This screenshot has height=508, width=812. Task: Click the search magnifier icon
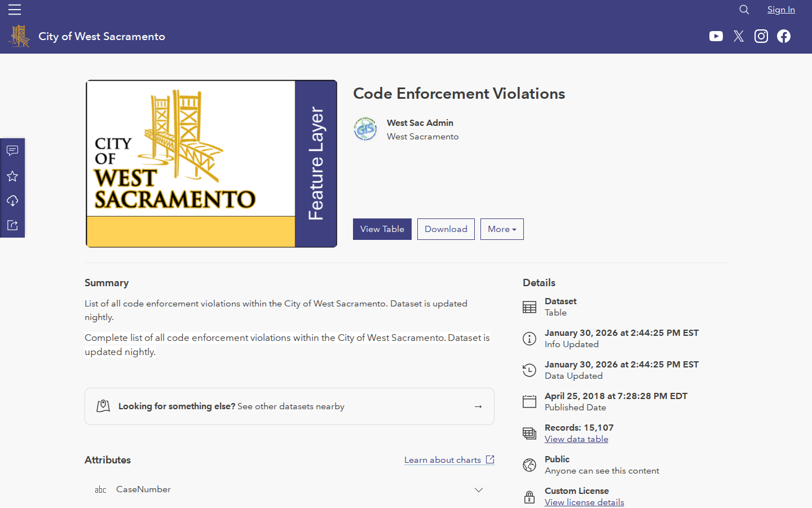[744, 10]
